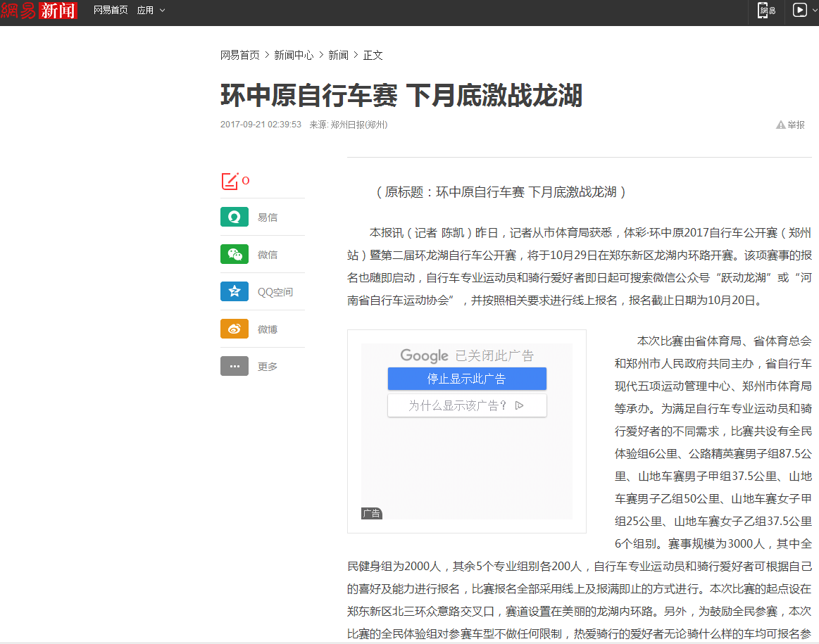Click the comment count number
The image size is (819, 644).
click(x=246, y=181)
